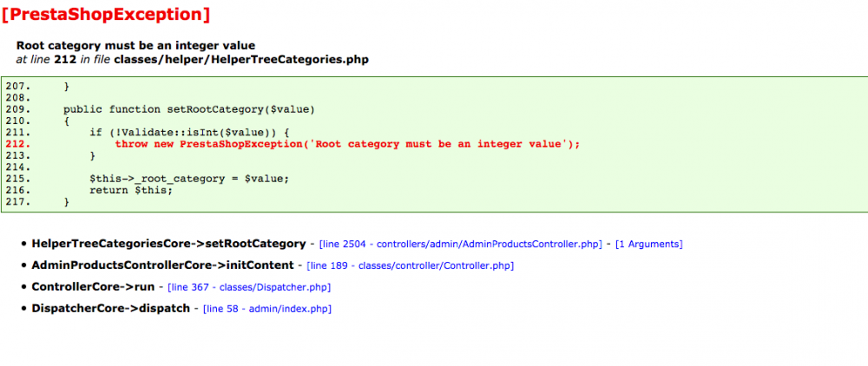Open the Dispatcher.php line 367 link

[249, 287]
